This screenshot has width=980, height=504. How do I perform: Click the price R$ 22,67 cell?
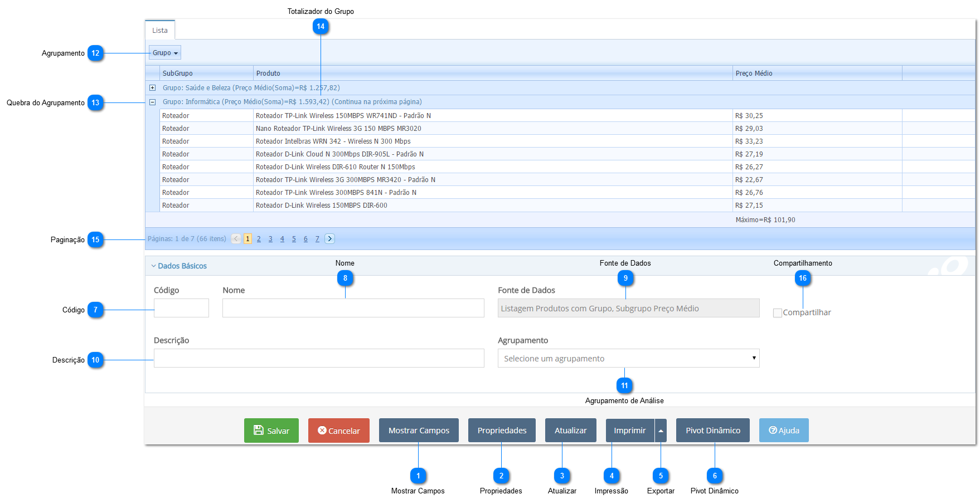pyautogui.click(x=817, y=180)
